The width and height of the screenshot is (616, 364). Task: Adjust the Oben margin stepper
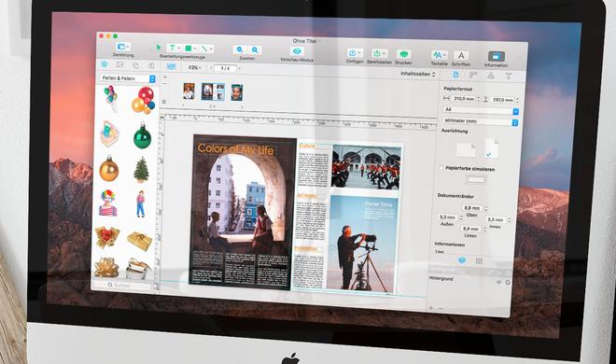(486, 208)
